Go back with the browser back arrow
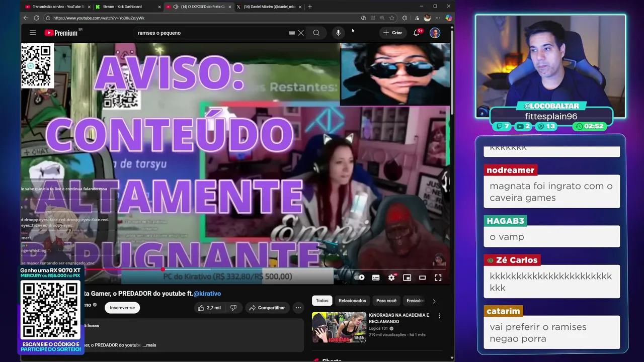Screen dimensions: 644x362 click(26, 18)
